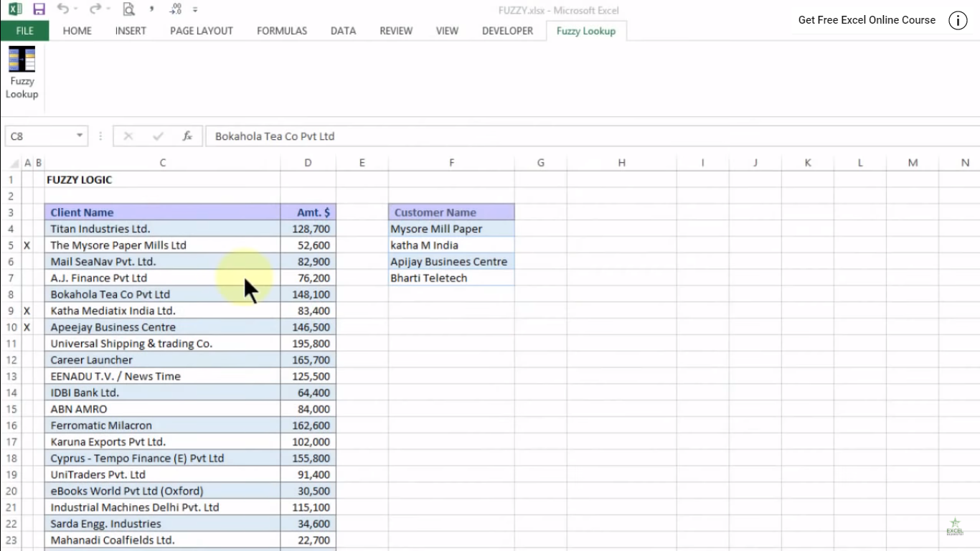Click the Excel application icon in title bar
Image resolution: width=980 pixels, height=551 pixels.
point(16,9)
